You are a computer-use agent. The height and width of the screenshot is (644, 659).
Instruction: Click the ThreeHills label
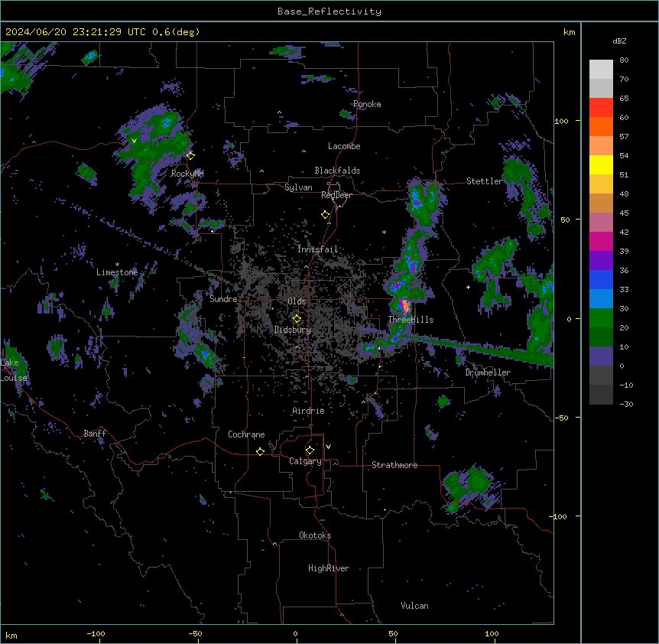pos(411,320)
